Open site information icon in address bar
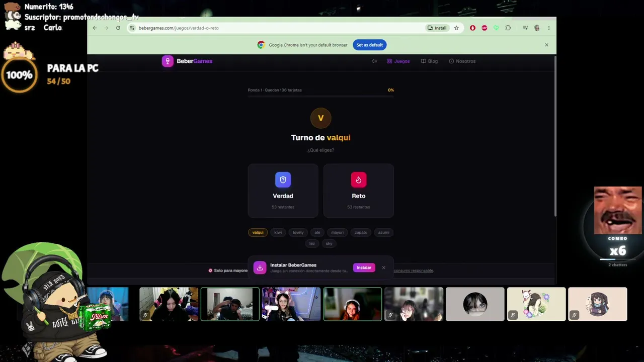The height and width of the screenshot is (362, 644). tap(132, 28)
